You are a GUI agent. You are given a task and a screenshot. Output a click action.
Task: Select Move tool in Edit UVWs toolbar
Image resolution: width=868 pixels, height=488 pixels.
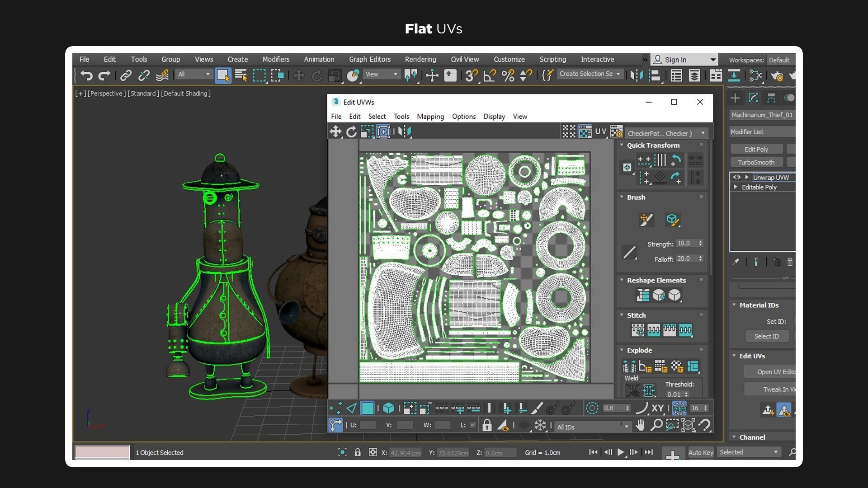335,131
